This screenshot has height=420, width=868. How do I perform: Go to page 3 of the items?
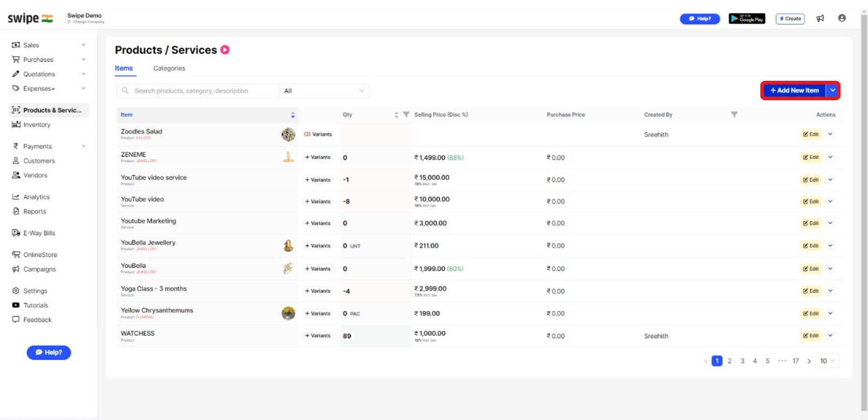(x=742, y=361)
